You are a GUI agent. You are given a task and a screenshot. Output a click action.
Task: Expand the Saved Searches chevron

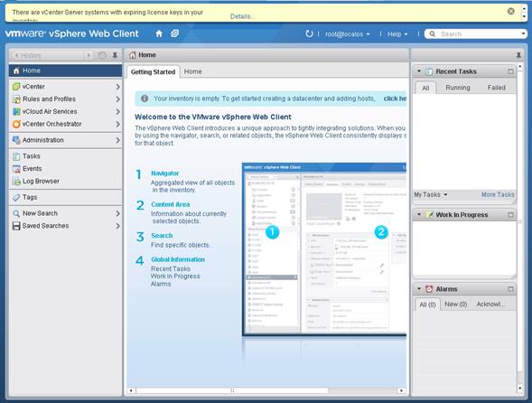click(117, 226)
